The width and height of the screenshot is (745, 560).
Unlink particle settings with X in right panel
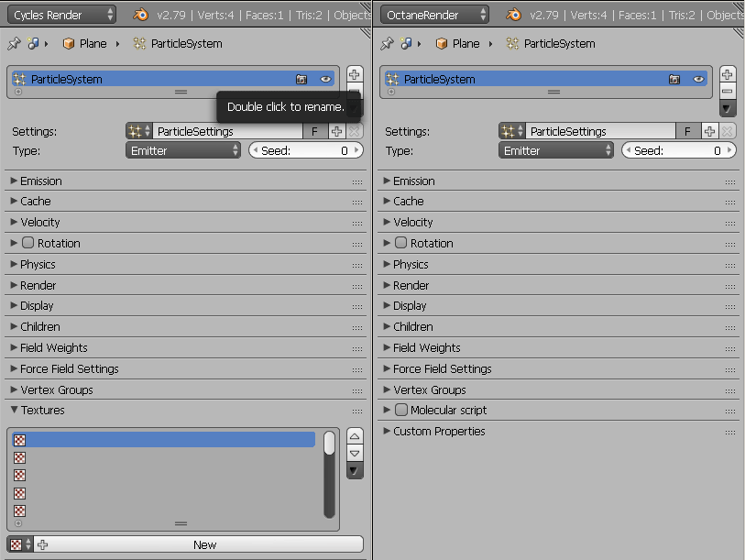pos(728,131)
